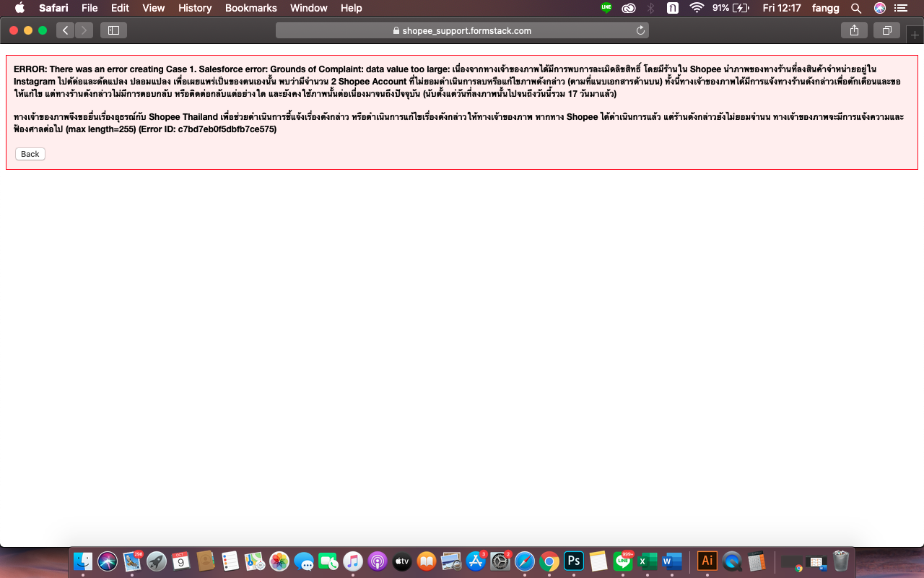This screenshot has height=578, width=924.
Task: Click the shopee_support.formstack.com address bar
Action: 462,30
